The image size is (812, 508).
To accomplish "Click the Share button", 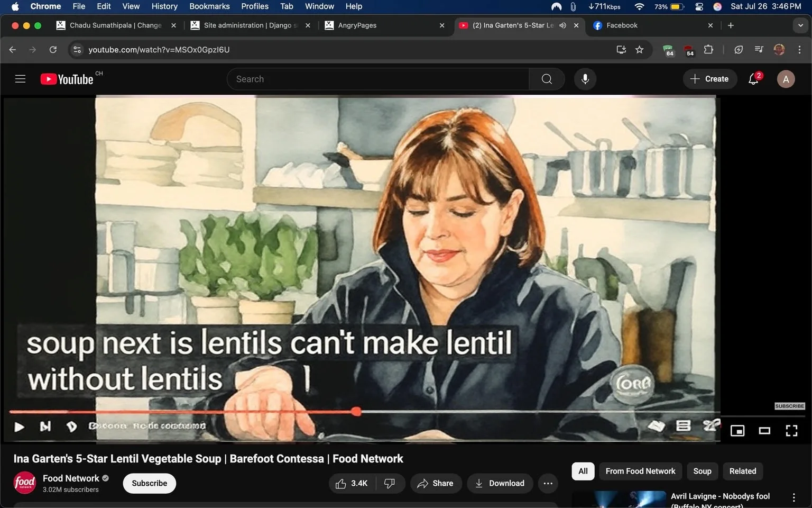I will coord(436,483).
